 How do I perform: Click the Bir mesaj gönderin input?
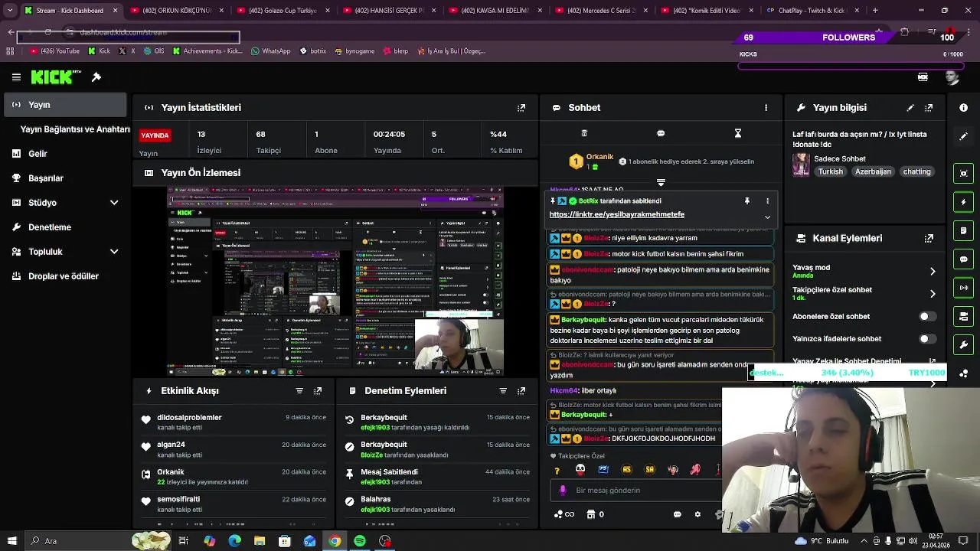point(635,491)
